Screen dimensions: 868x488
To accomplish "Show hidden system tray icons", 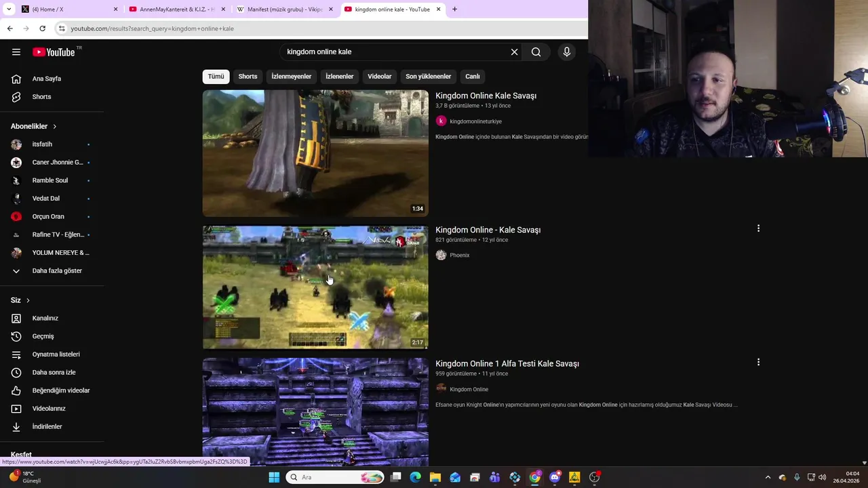I will [768, 477].
